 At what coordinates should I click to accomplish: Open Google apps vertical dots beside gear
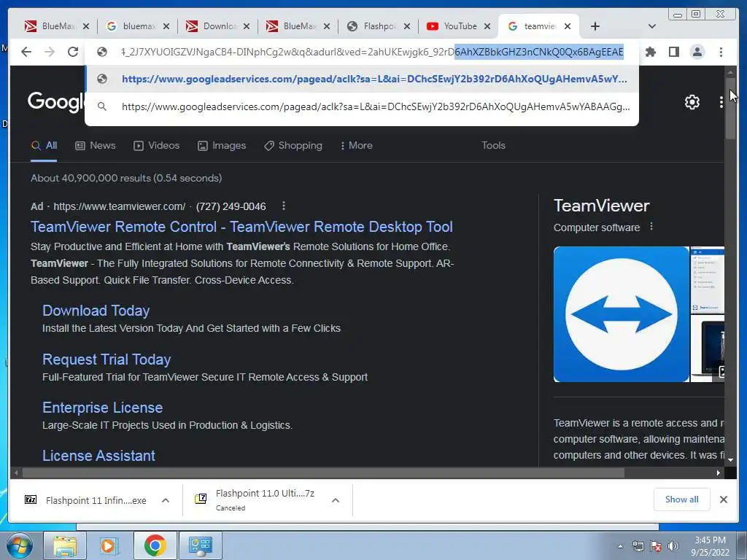click(x=721, y=102)
